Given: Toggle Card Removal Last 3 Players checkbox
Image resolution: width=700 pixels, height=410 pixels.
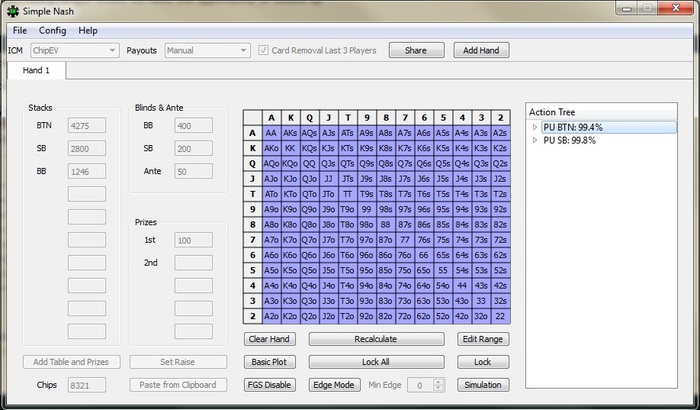Looking at the screenshot, I should (x=263, y=50).
